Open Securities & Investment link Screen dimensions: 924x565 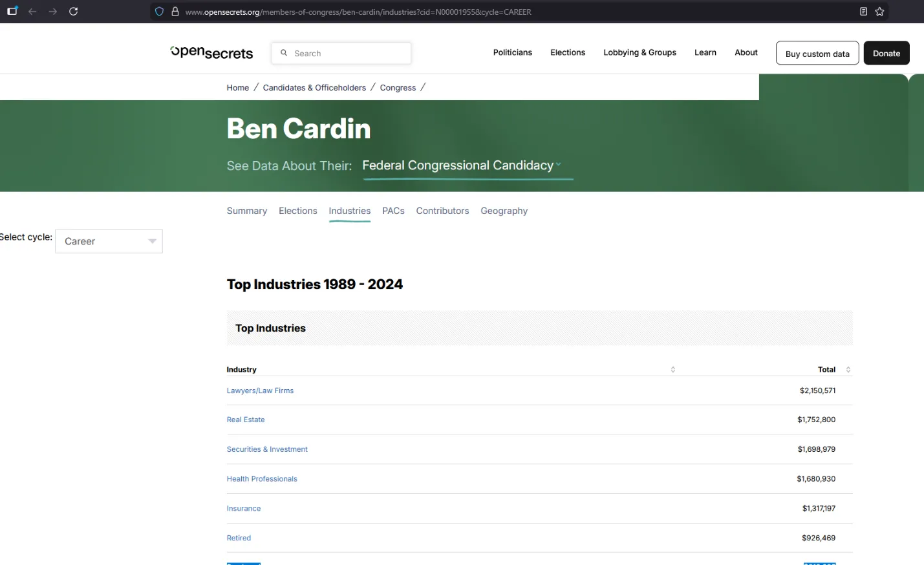coord(267,449)
